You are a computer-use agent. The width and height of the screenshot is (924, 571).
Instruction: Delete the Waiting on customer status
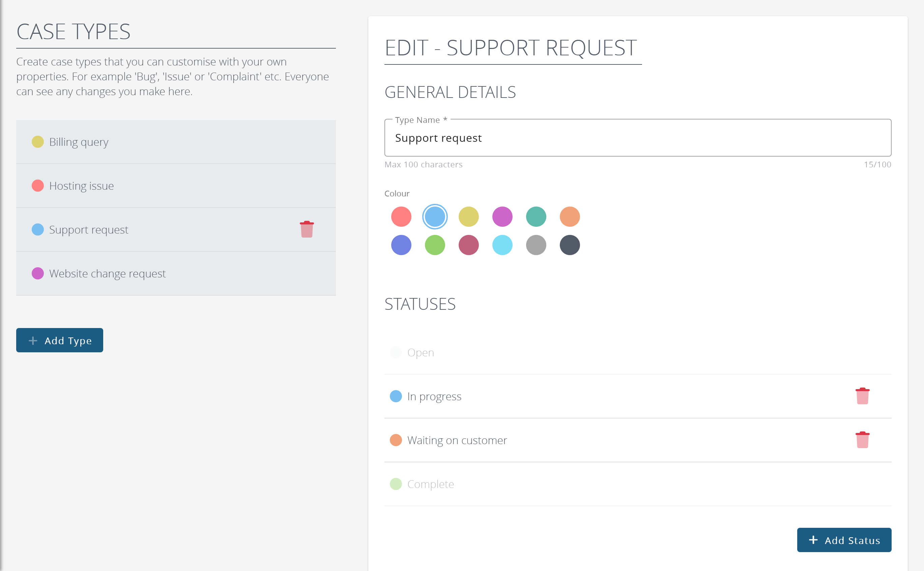tap(863, 440)
